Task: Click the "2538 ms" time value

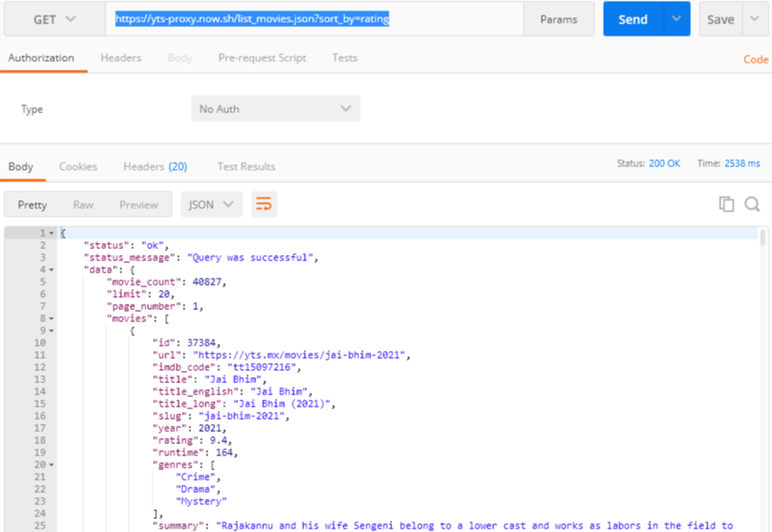Action: pyautogui.click(x=742, y=164)
